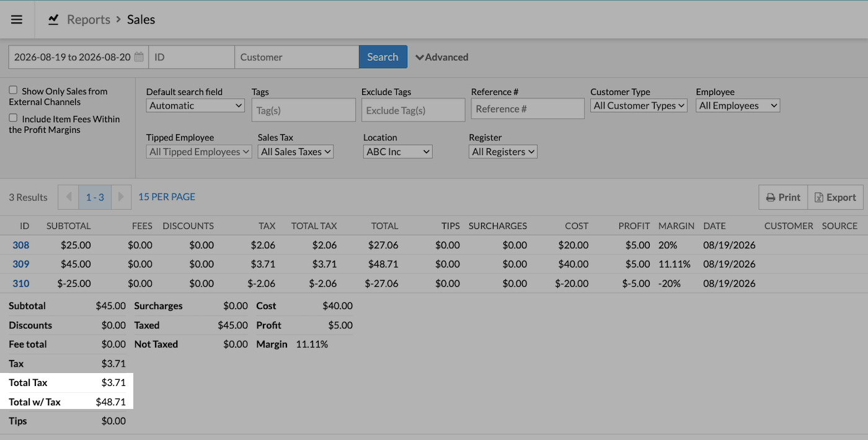Click the Total Tax summary label
The image size is (868, 440).
click(x=28, y=382)
